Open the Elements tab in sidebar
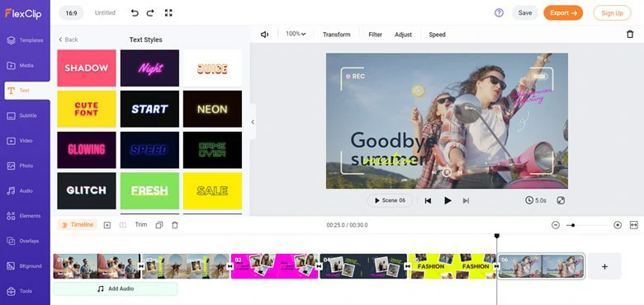644x305 pixels. point(25,216)
